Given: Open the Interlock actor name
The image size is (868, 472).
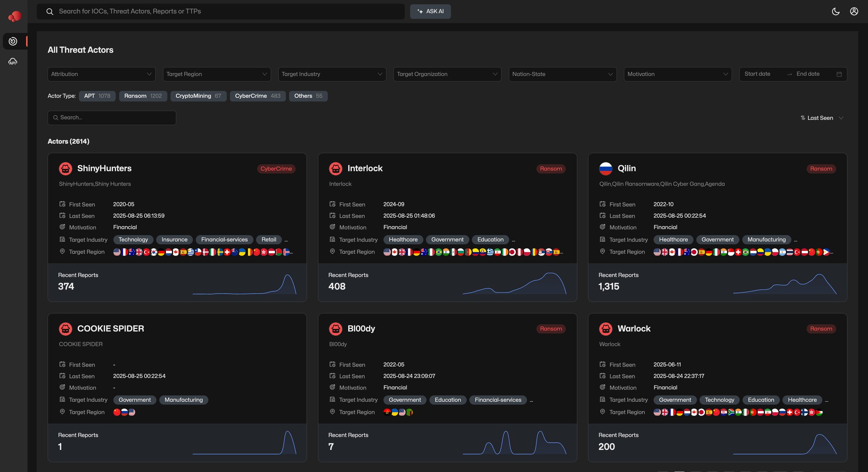Looking at the screenshot, I should (x=365, y=168).
